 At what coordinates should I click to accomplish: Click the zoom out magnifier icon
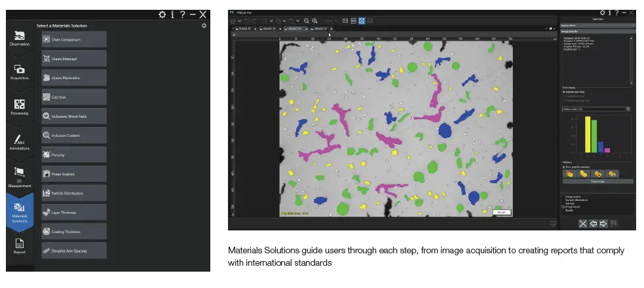coord(306,21)
